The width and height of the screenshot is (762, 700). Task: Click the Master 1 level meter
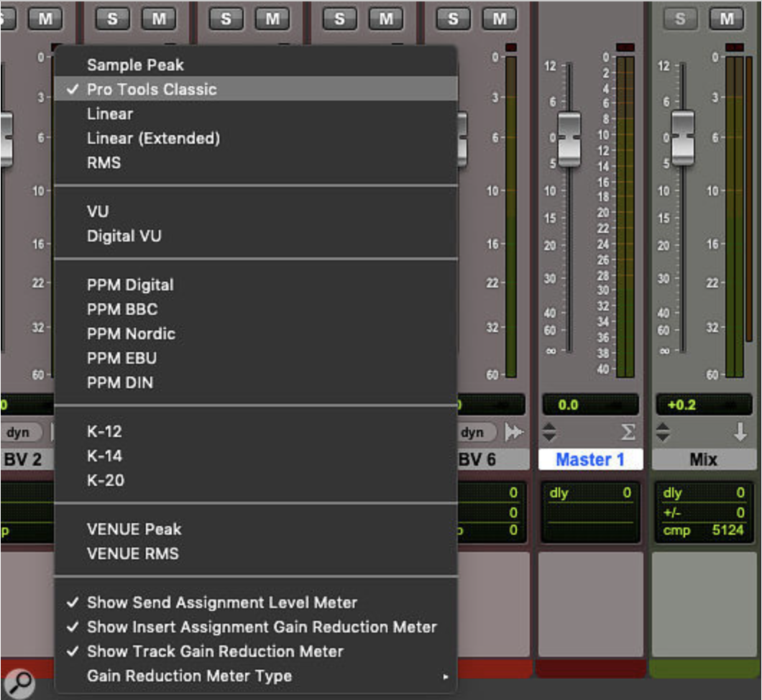pyautogui.click(x=625, y=216)
